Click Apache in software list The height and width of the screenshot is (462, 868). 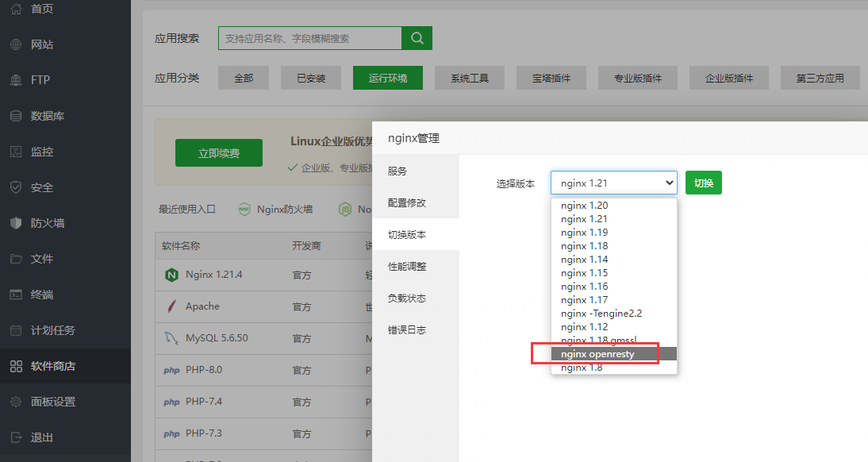(x=202, y=306)
